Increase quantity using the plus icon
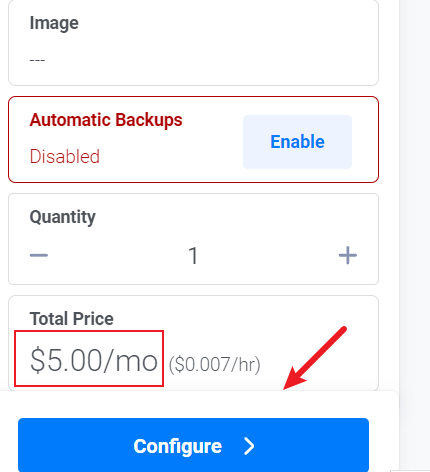The width and height of the screenshot is (430, 472). [348, 255]
